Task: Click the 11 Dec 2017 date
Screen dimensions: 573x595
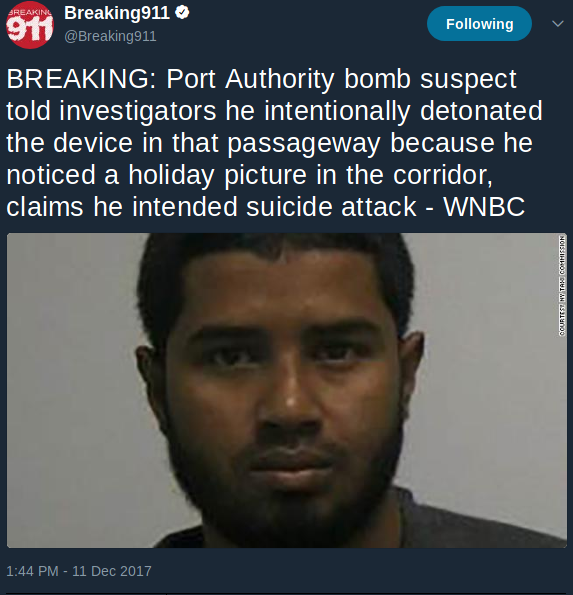Action: tap(112, 571)
